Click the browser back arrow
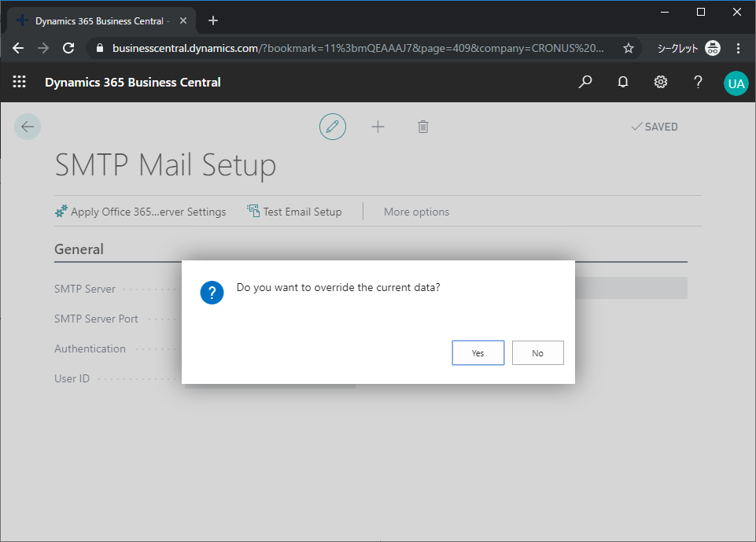This screenshot has width=756, height=542. [x=18, y=48]
